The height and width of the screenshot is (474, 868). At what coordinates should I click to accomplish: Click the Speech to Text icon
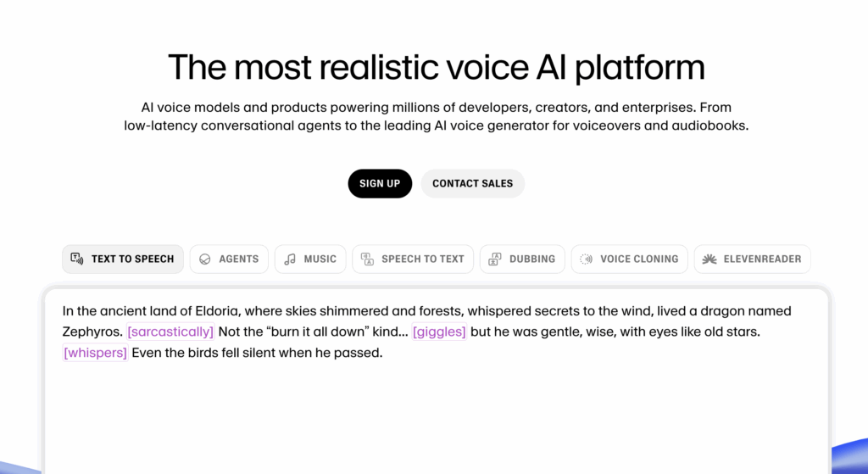[x=367, y=259]
